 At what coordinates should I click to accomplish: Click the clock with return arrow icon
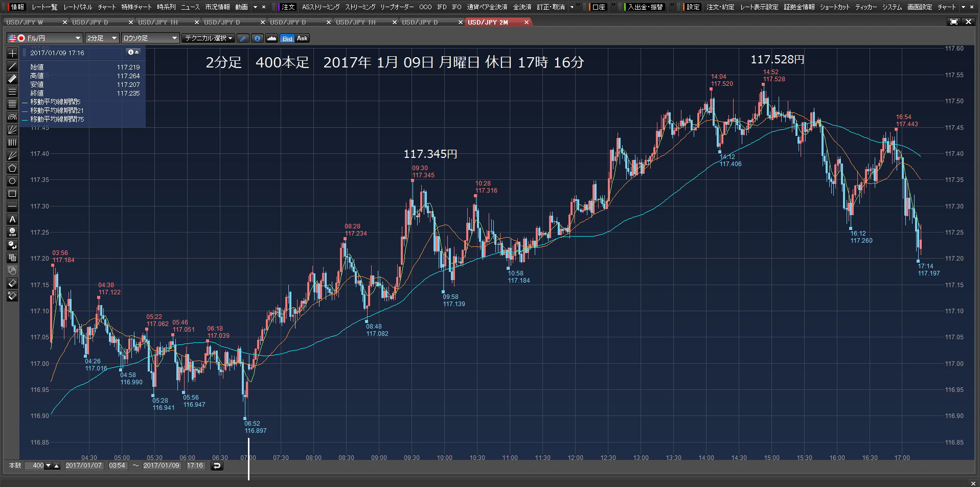(x=12, y=245)
